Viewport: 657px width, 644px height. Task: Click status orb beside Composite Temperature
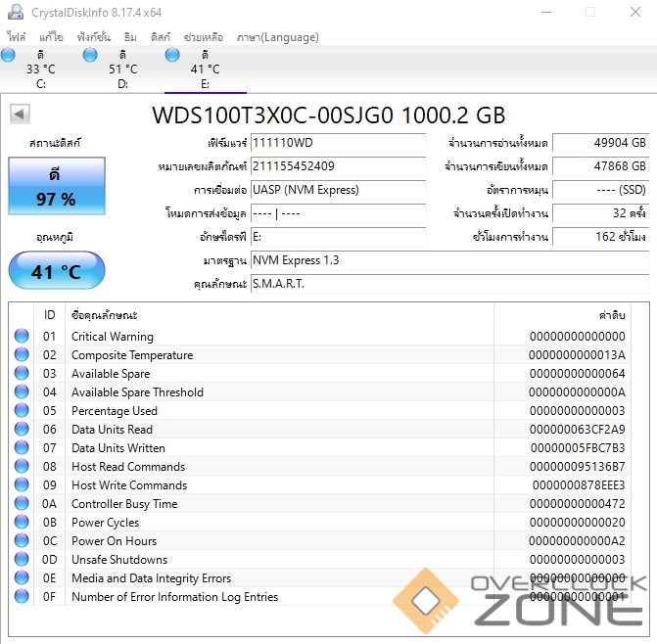22,355
